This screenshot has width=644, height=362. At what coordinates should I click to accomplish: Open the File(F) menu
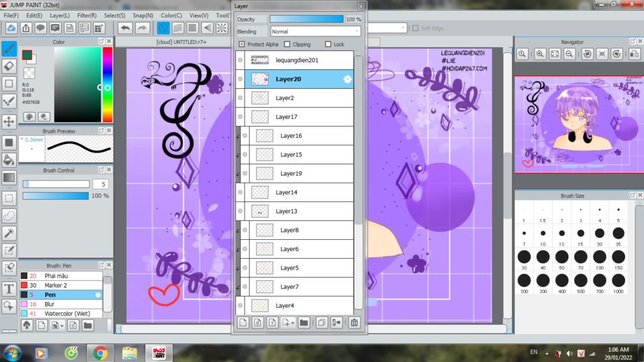11,15
